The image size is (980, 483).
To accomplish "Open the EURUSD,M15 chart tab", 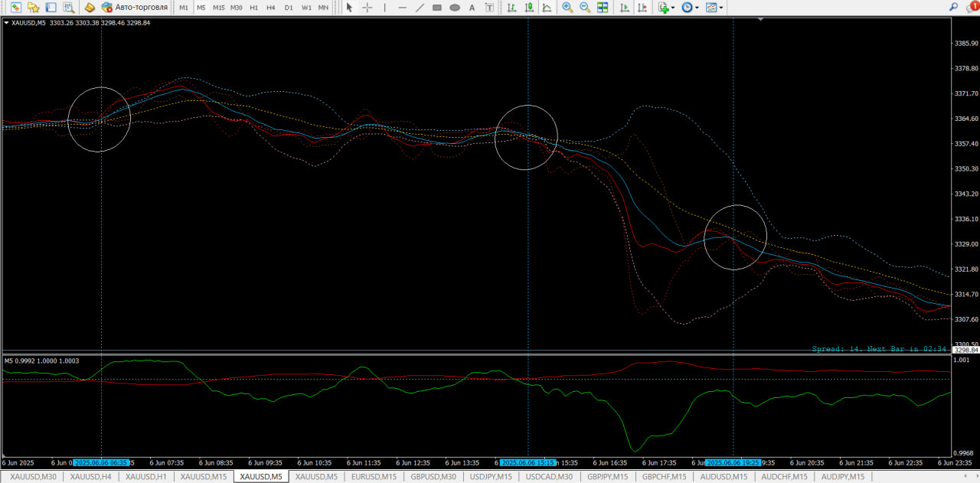I will click(374, 477).
